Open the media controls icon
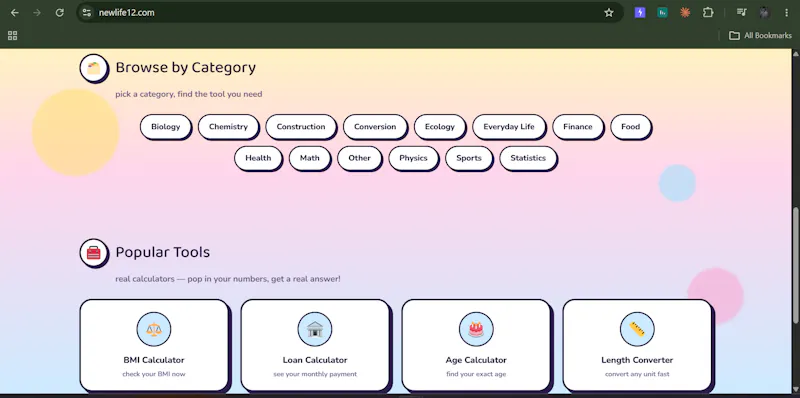Viewport: 800px width, 398px height. (741, 13)
